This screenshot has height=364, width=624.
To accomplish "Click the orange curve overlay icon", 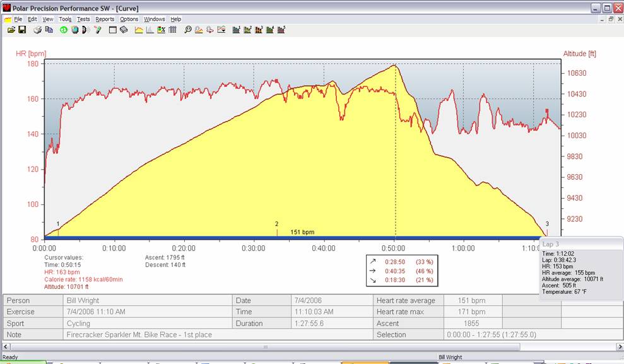I will pos(199,30).
